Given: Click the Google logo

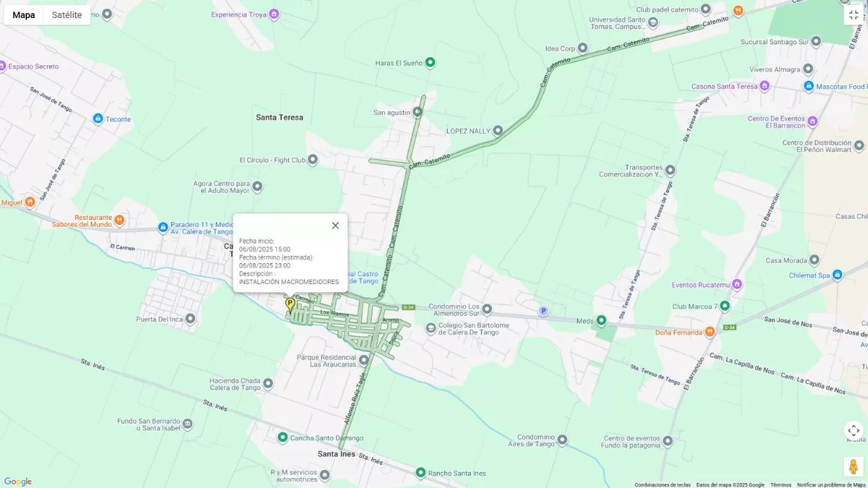Looking at the screenshot, I should coord(18,481).
